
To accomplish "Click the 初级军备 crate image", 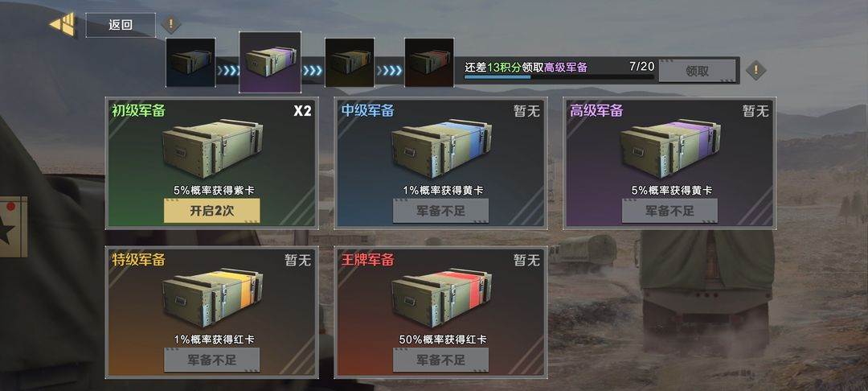I will pyautogui.click(x=212, y=148).
